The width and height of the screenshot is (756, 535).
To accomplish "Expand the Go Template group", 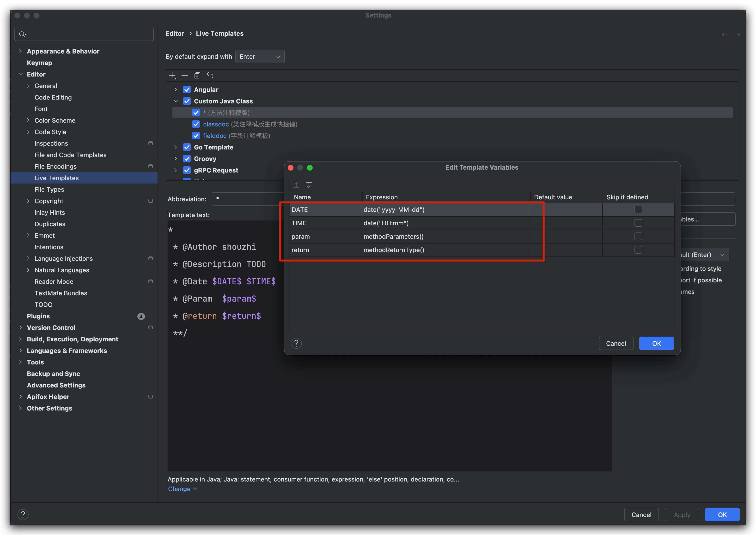I will (176, 147).
